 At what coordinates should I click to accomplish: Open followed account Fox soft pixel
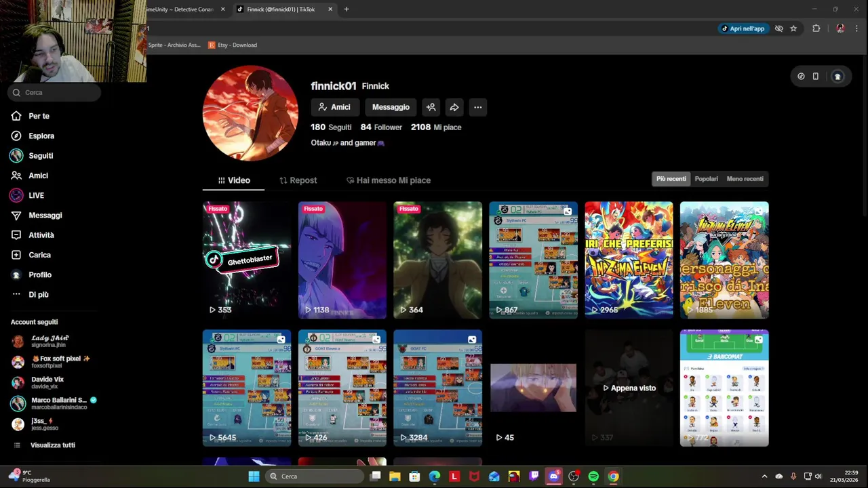pyautogui.click(x=51, y=361)
